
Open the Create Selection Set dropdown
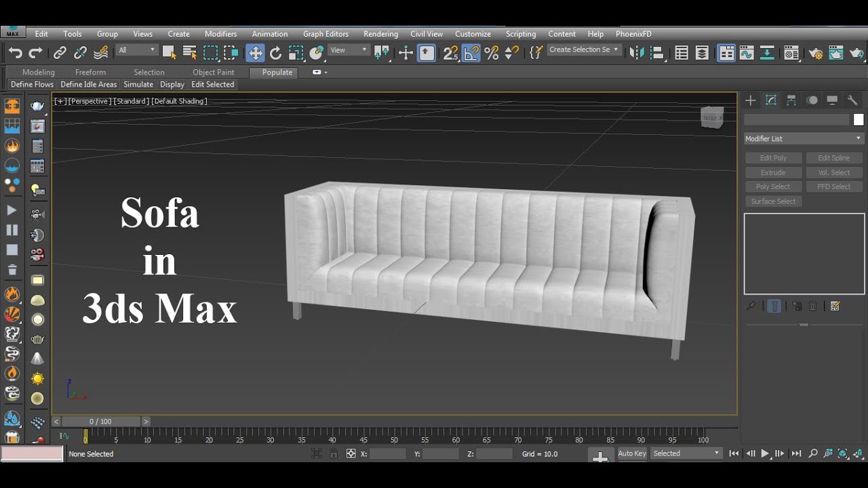(x=583, y=50)
